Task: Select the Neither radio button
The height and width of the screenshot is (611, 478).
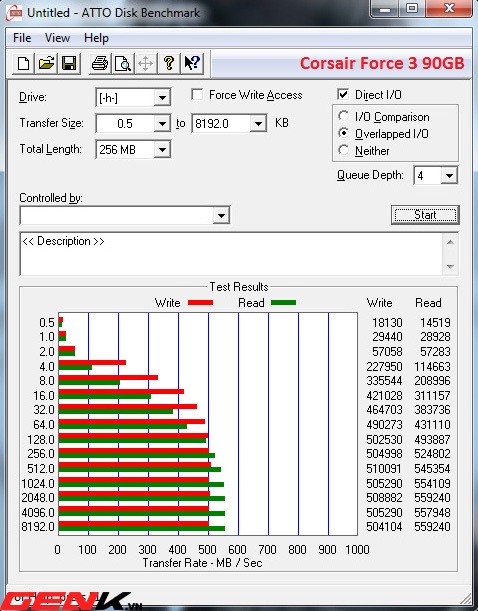Action: (343, 150)
